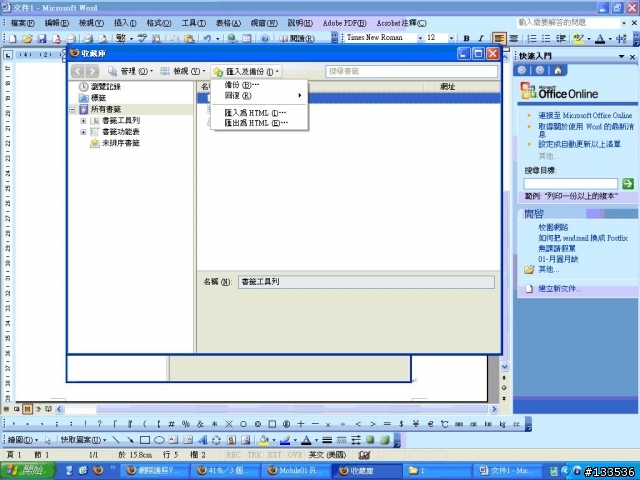Click the 連接至 Microsoft Office Online link
This screenshot has width=640, height=480.
click(584, 116)
